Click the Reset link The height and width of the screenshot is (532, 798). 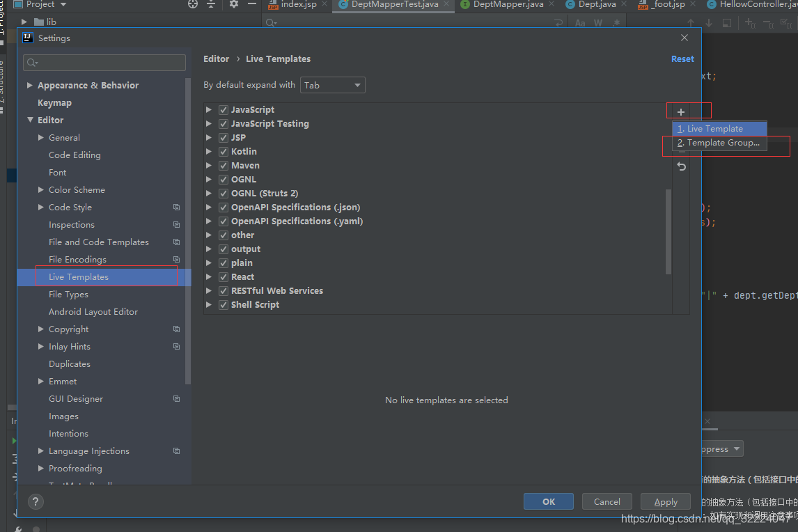pyautogui.click(x=682, y=59)
